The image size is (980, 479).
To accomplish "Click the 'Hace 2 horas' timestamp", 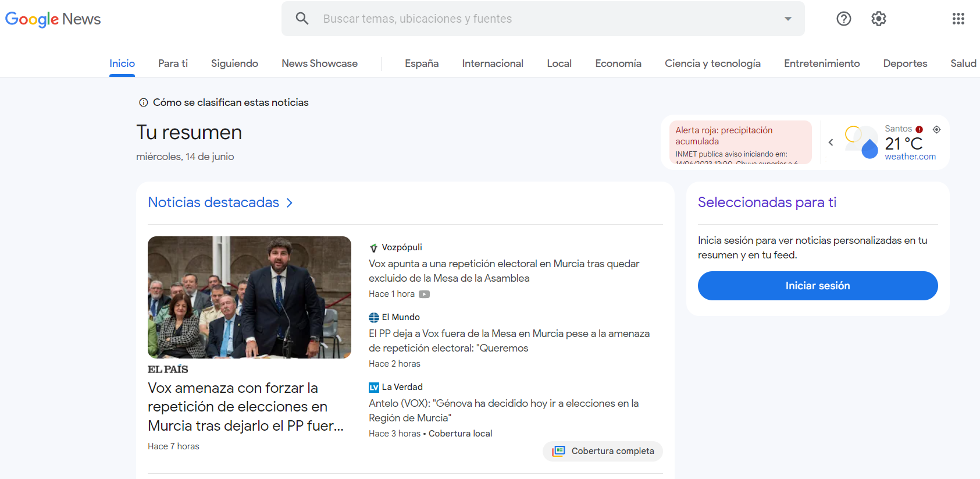I will [394, 364].
